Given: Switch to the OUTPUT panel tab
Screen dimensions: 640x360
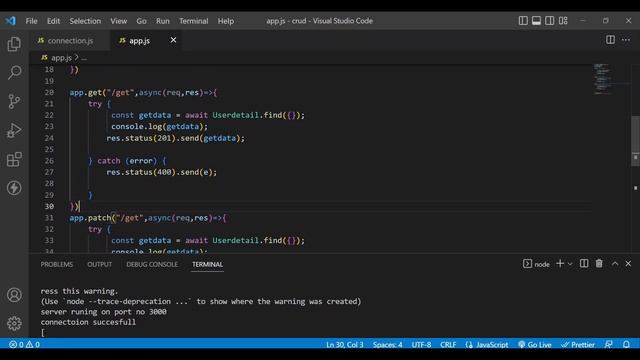Looking at the screenshot, I should click(x=99, y=264).
